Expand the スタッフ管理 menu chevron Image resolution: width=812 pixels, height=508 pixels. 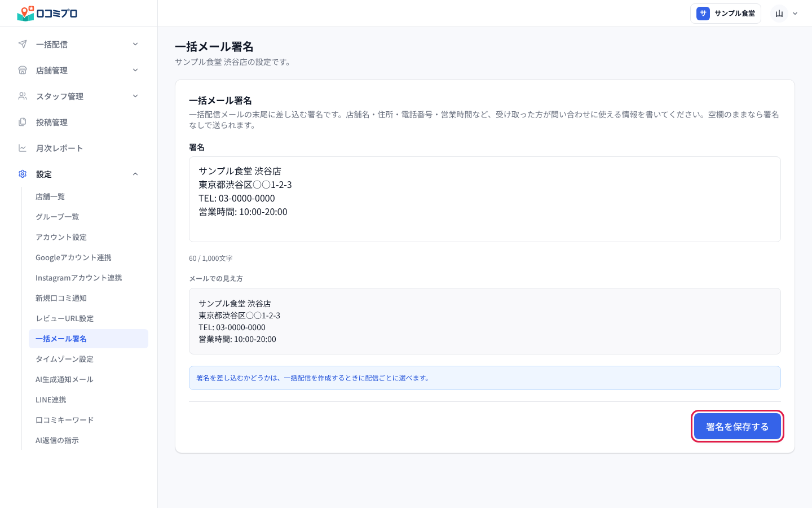click(x=135, y=96)
